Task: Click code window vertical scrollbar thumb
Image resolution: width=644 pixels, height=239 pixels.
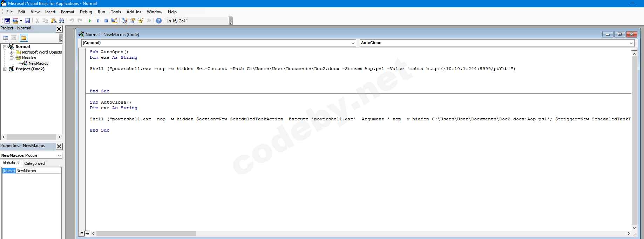Action: point(634,140)
